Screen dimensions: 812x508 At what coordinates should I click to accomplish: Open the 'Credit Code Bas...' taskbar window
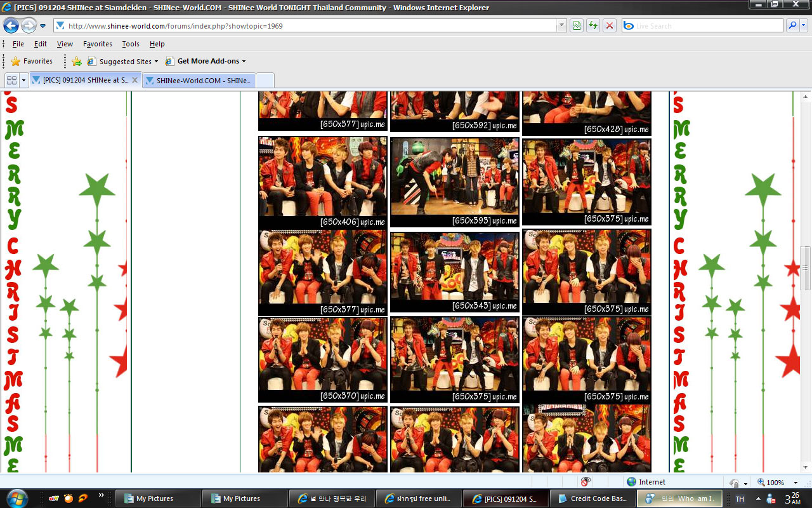tap(593, 498)
